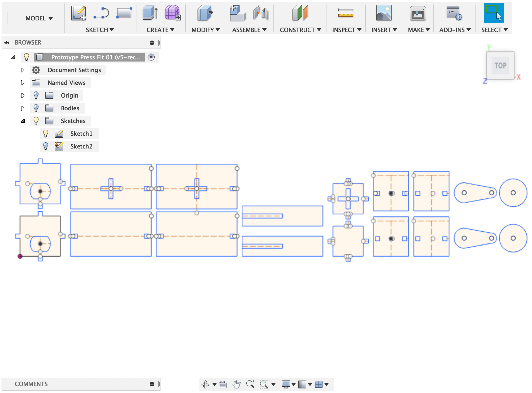Image resolution: width=532 pixels, height=393 pixels.
Task: Collapse the Sketches folder
Action: tap(23, 121)
